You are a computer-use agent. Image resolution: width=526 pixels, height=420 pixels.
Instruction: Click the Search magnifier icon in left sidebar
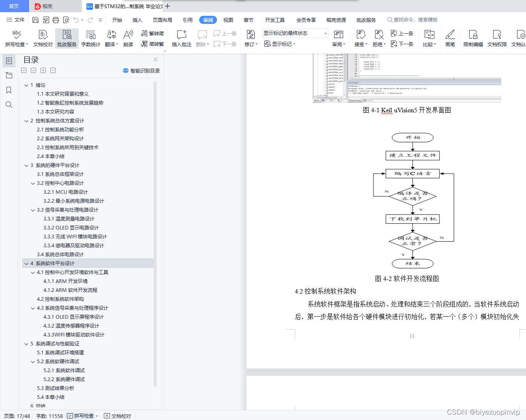(x=9, y=105)
